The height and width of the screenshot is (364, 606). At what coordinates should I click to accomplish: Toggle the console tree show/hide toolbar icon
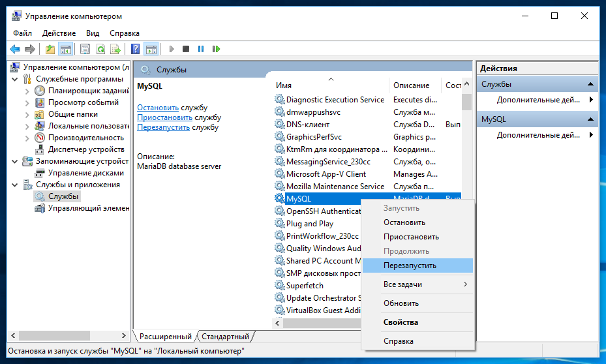[66, 49]
